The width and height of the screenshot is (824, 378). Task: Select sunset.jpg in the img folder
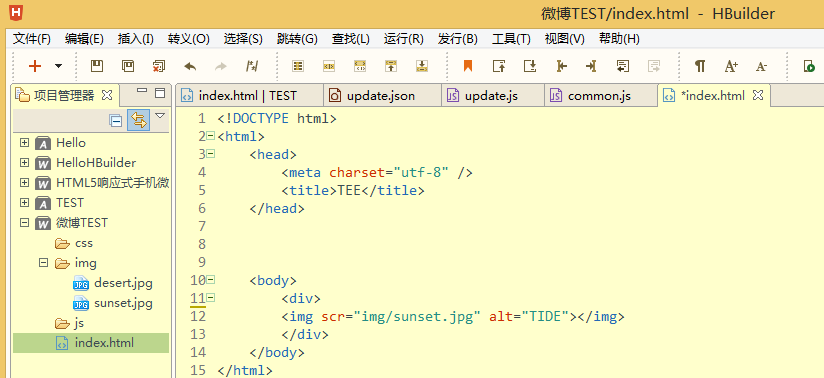[113, 303]
